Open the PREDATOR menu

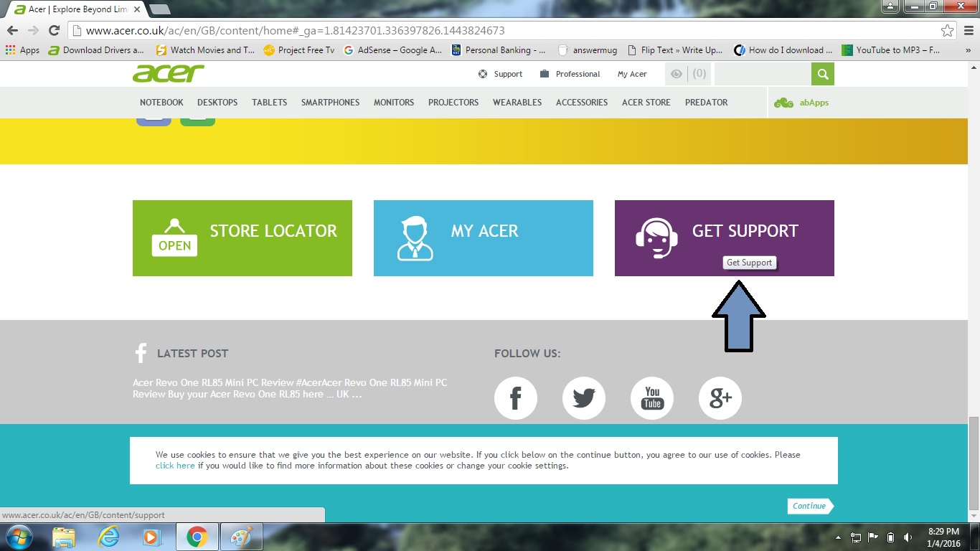[706, 103]
